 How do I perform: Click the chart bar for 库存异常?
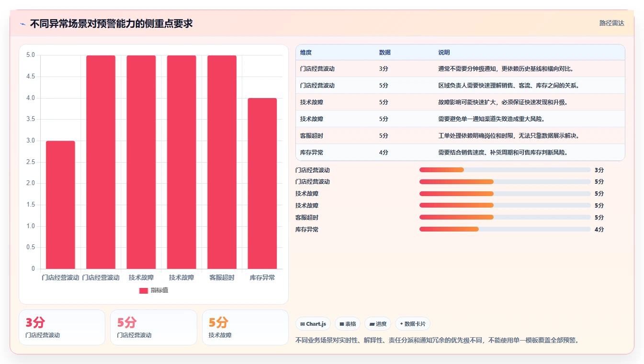click(x=262, y=184)
